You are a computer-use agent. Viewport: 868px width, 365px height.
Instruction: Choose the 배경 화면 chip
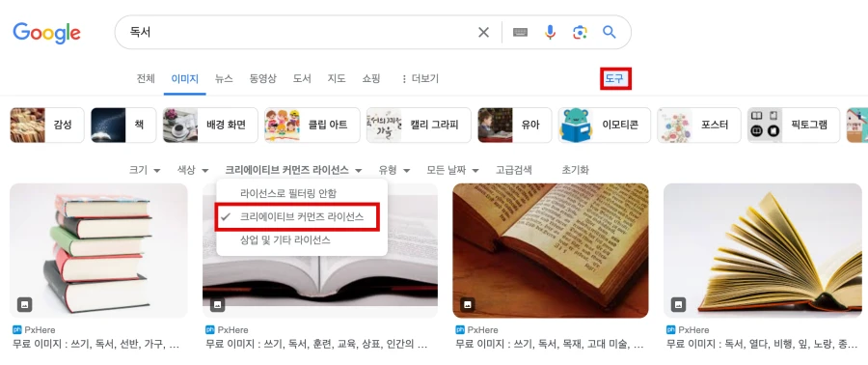(x=210, y=126)
